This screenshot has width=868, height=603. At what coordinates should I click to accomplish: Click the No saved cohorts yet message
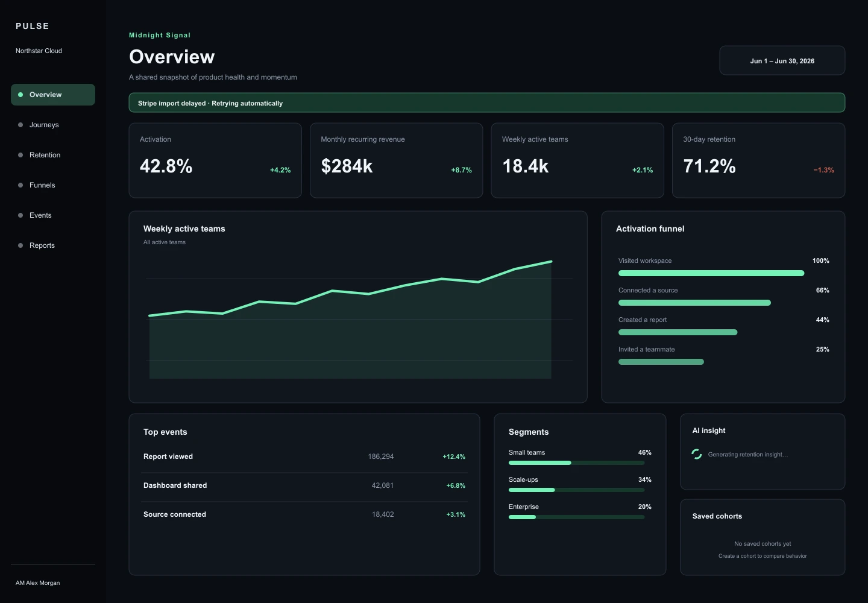763,544
